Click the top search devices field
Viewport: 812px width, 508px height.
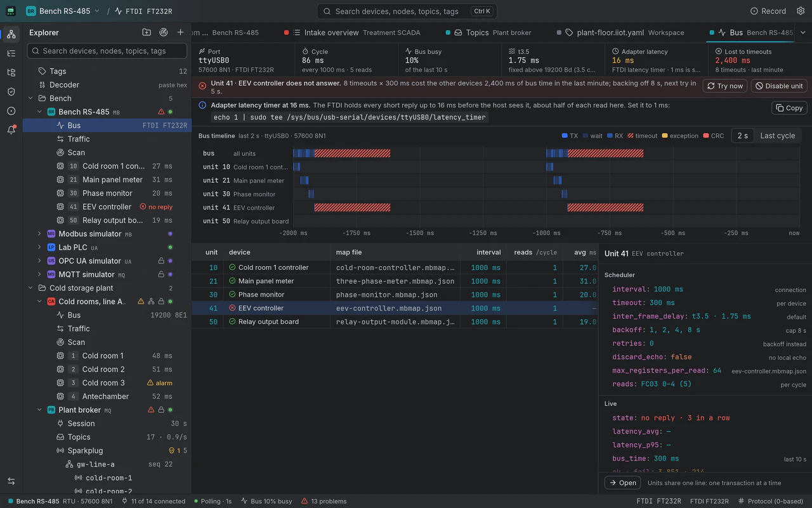coord(407,11)
